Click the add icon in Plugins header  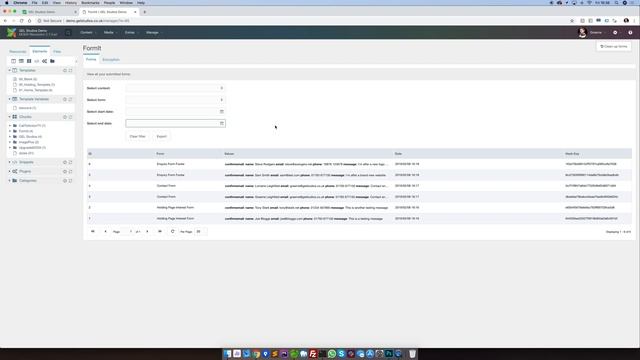click(65, 171)
